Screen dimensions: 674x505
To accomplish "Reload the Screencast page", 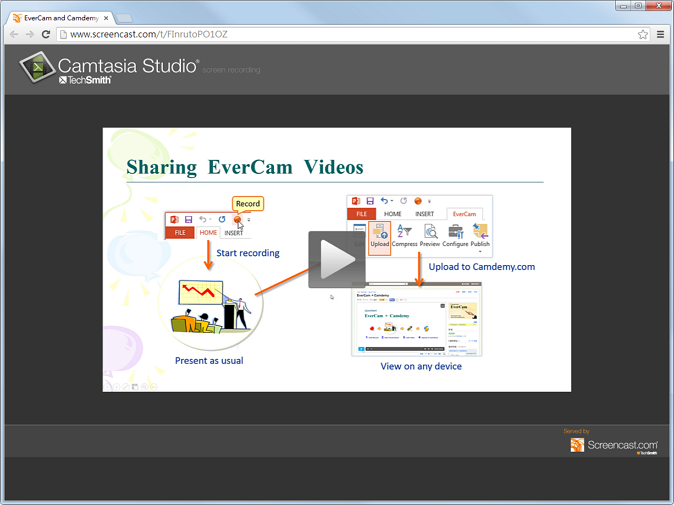I will [x=46, y=34].
